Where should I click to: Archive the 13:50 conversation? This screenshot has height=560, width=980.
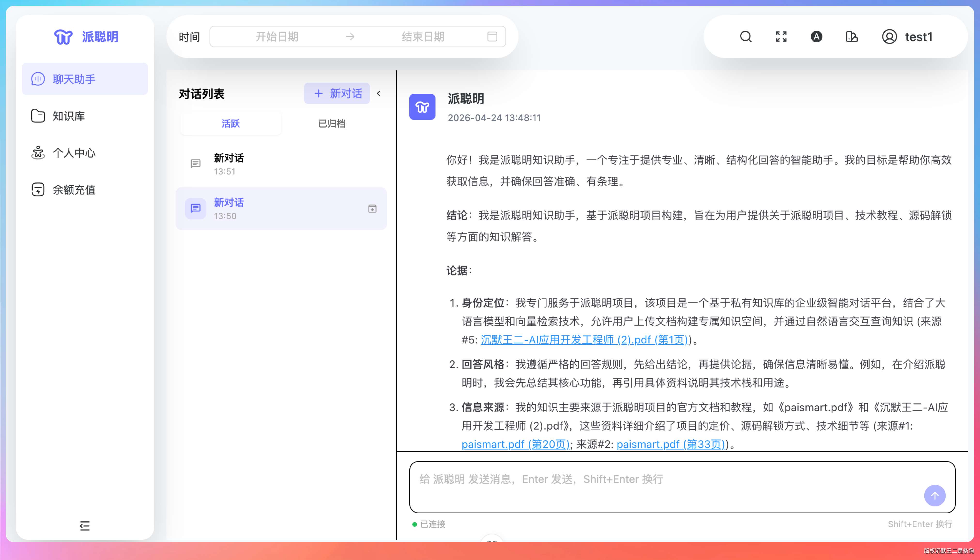click(x=372, y=208)
